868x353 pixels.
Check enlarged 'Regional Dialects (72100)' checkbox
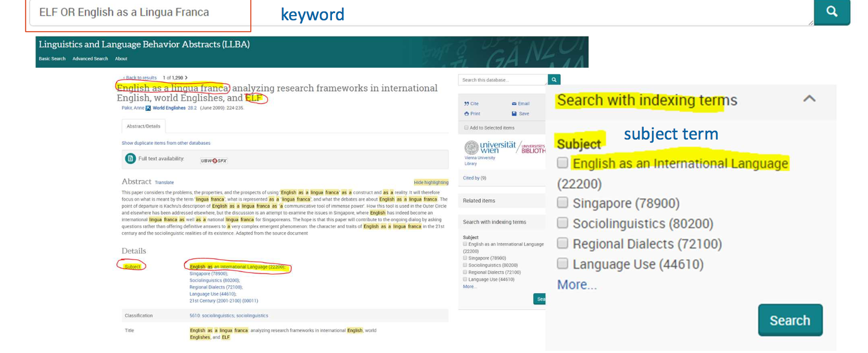click(x=563, y=243)
